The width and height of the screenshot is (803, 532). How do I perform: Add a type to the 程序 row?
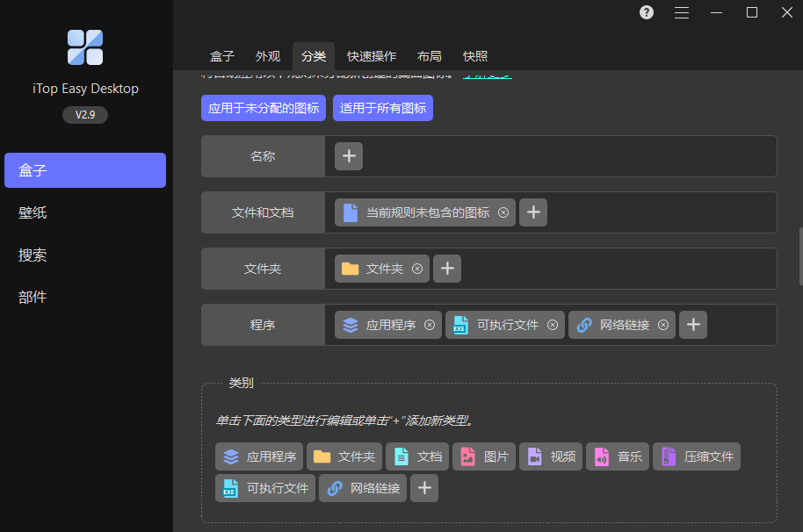point(693,325)
